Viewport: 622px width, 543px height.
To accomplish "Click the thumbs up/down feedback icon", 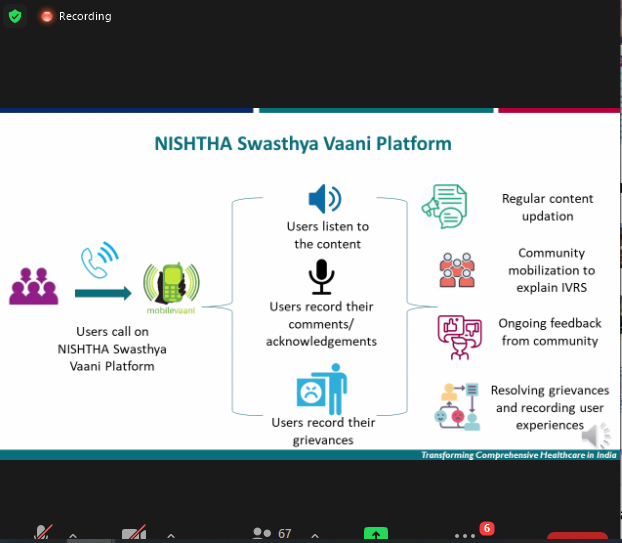I will [x=460, y=337].
